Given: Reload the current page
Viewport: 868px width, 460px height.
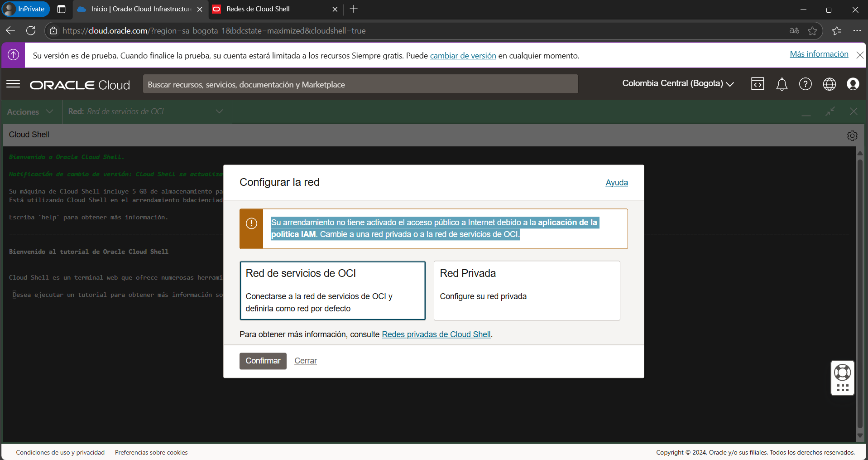Looking at the screenshot, I should click(31, 30).
